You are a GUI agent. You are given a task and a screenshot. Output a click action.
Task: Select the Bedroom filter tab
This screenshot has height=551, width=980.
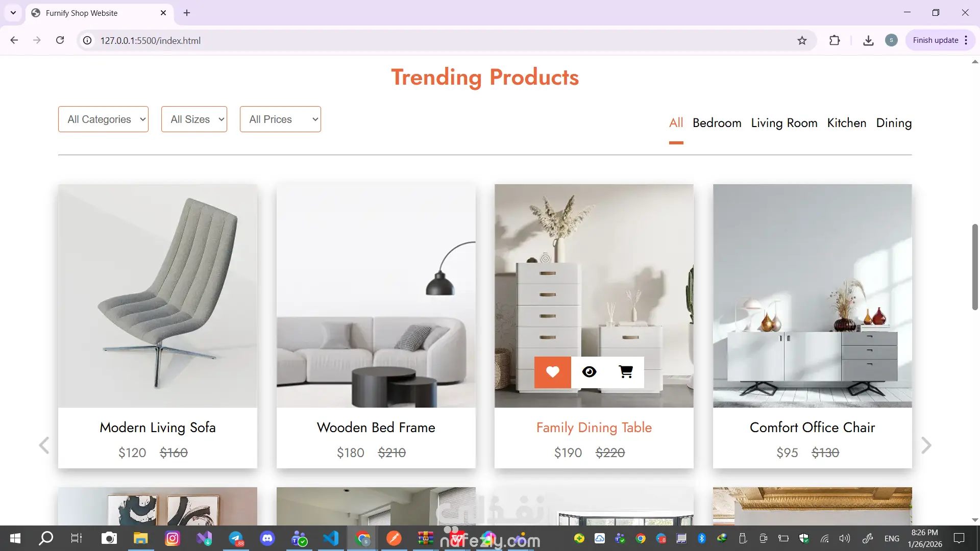tap(717, 123)
